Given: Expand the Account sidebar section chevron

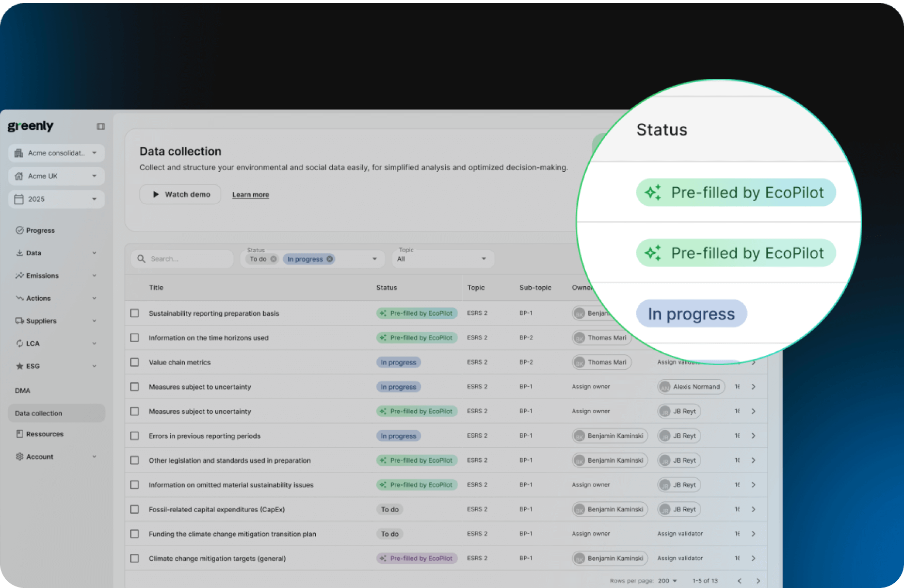Looking at the screenshot, I should click(x=94, y=456).
